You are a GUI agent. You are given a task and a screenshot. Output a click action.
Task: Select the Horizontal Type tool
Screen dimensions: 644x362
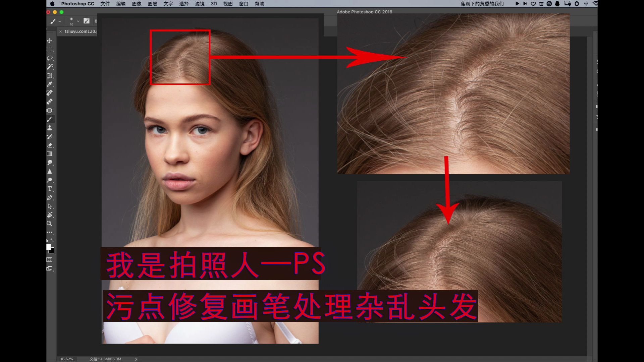point(50,189)
